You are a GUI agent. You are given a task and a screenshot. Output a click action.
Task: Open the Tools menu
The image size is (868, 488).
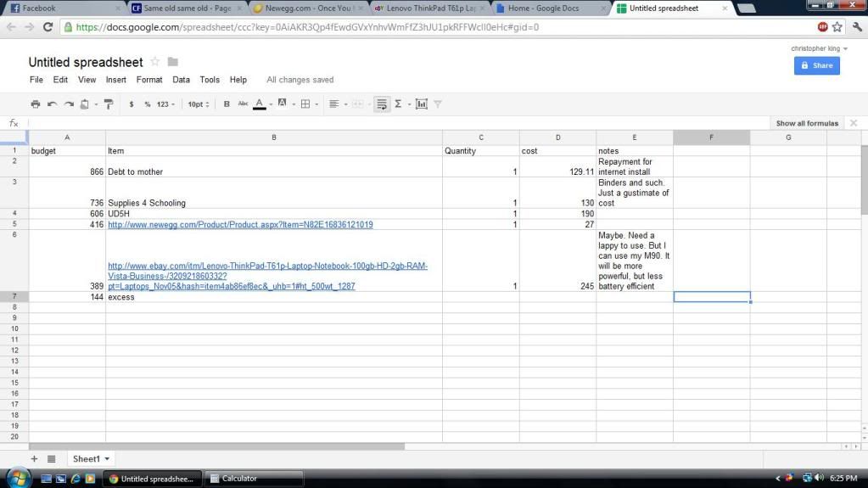pos(210,80)
